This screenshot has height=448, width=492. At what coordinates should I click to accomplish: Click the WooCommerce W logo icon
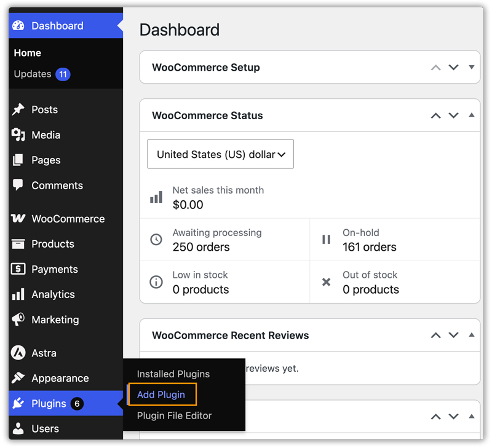(x=18, y=218)
